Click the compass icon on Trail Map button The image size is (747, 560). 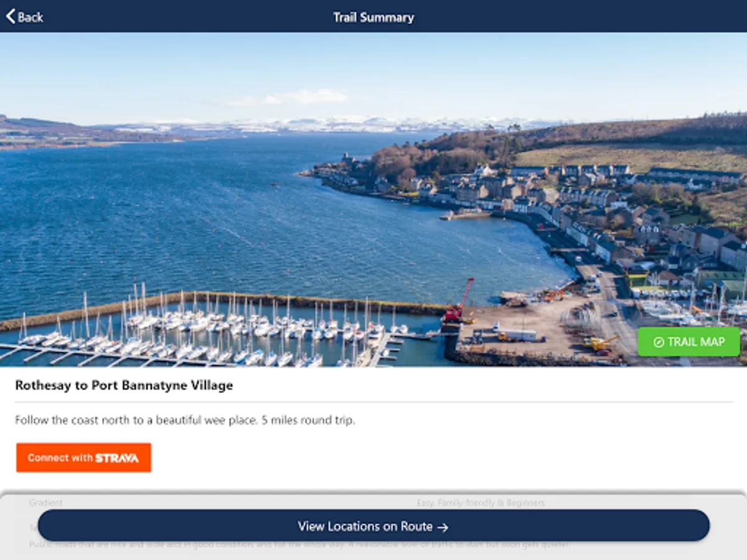[x=659, y=342]
